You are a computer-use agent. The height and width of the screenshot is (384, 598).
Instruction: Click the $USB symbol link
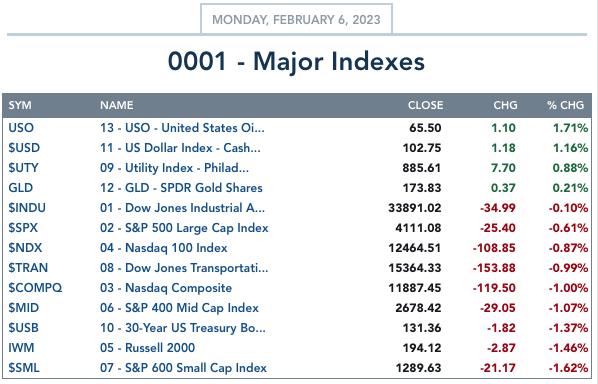pos(23,328)
